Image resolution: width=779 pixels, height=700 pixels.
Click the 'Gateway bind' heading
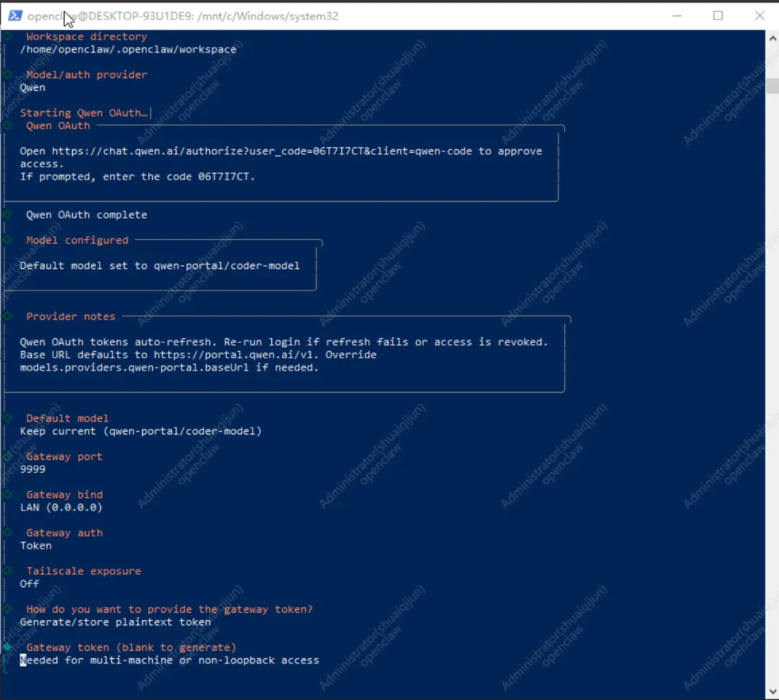[65, 495]
